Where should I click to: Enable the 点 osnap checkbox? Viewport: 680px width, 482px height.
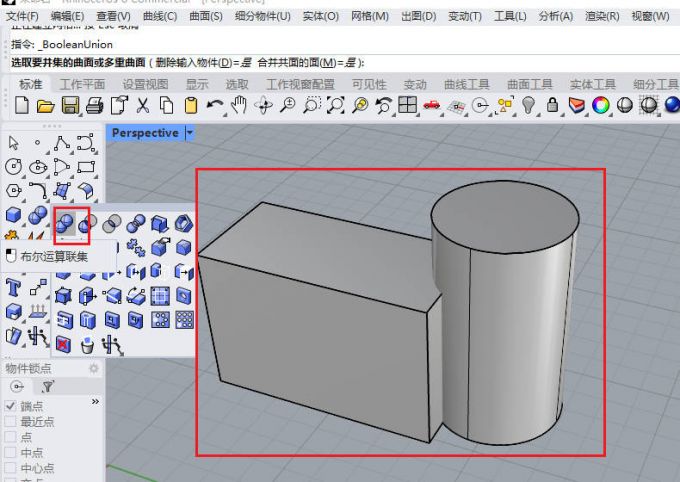10,437
